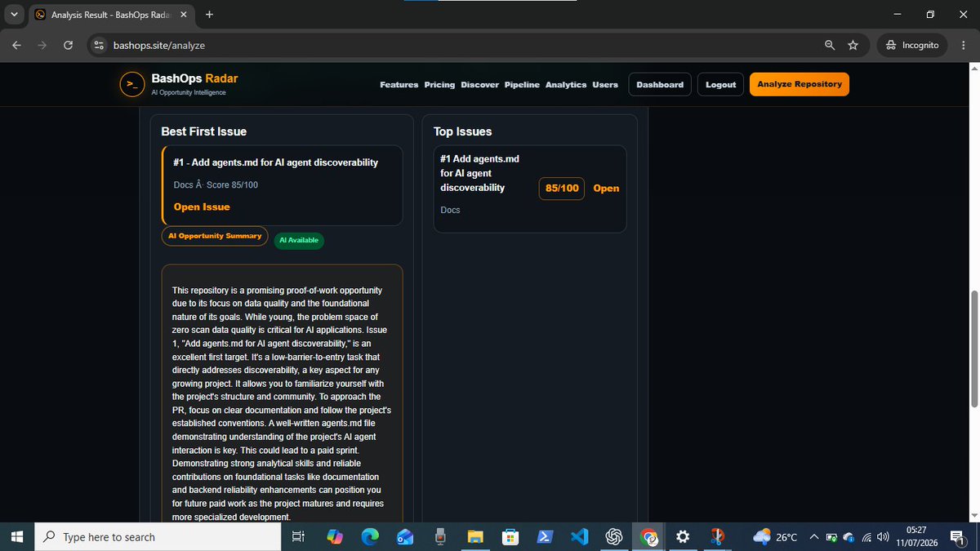The image size is (980, 551).
Task: Click the battery status tray icon
Action: (831, 537)
